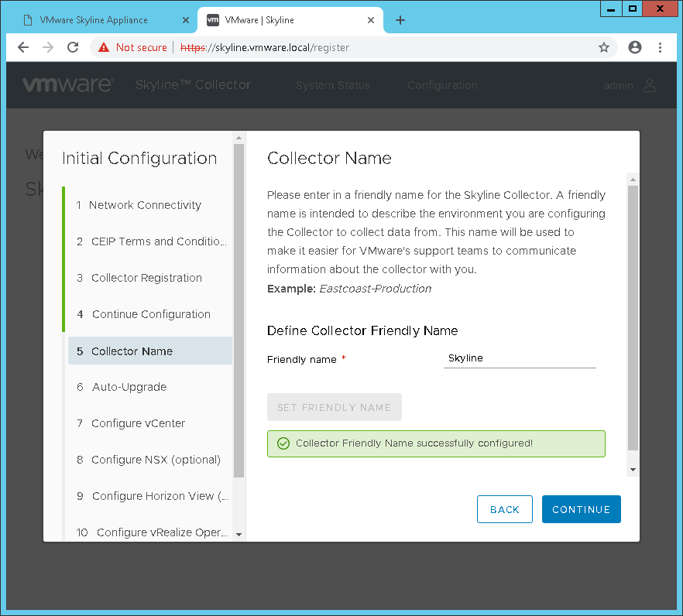The width and height of the screenshot is (683, 616).
Task: Select step 5 Collector Name
Action: tap(150, 351)
